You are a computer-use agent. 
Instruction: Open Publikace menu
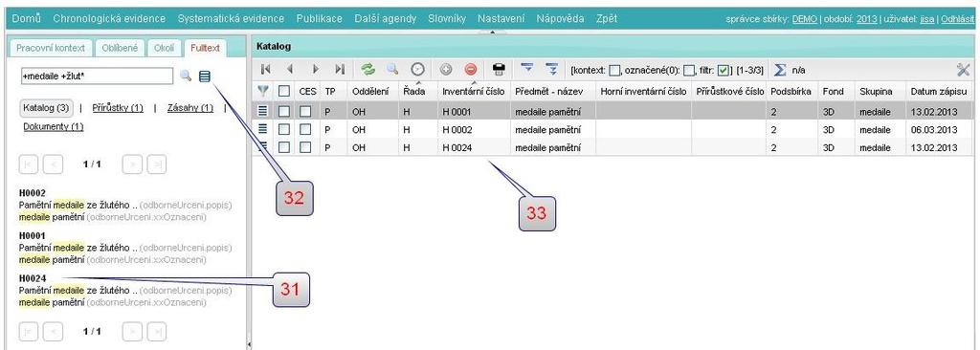coord(320,19)
